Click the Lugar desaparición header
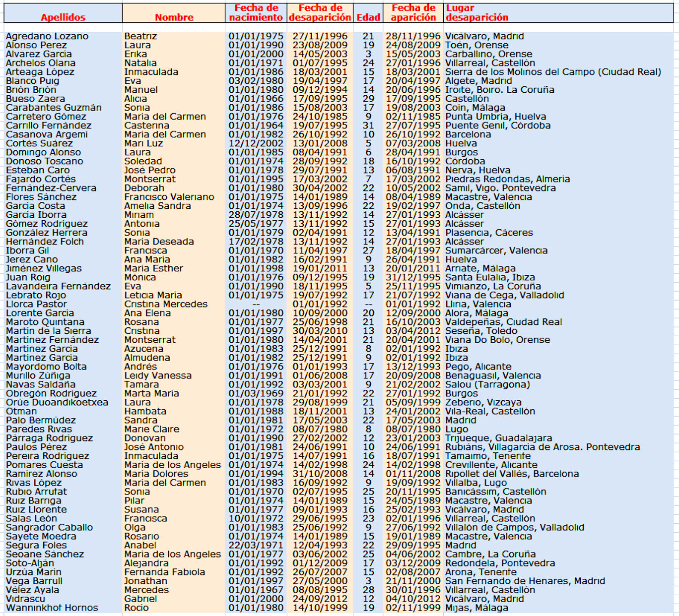The image size is (679, 616). 476,13
